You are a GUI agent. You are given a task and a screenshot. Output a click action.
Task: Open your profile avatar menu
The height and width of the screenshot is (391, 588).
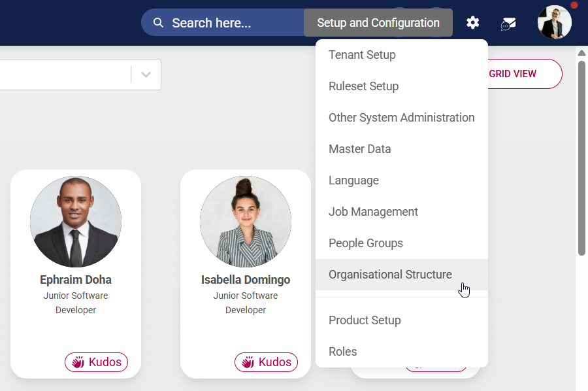pyautogui.click(x=554, y=22)
